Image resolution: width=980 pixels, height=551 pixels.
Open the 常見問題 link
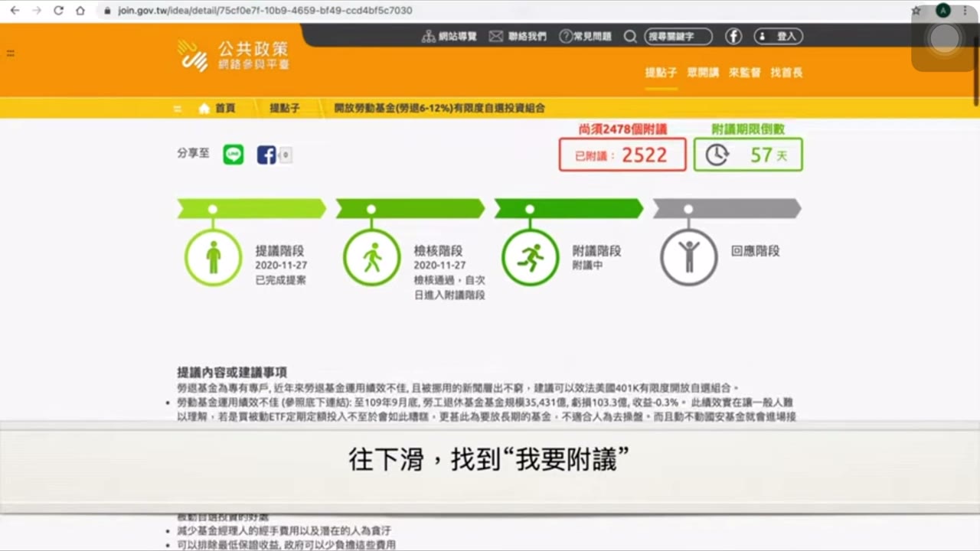tap(586, 36)
